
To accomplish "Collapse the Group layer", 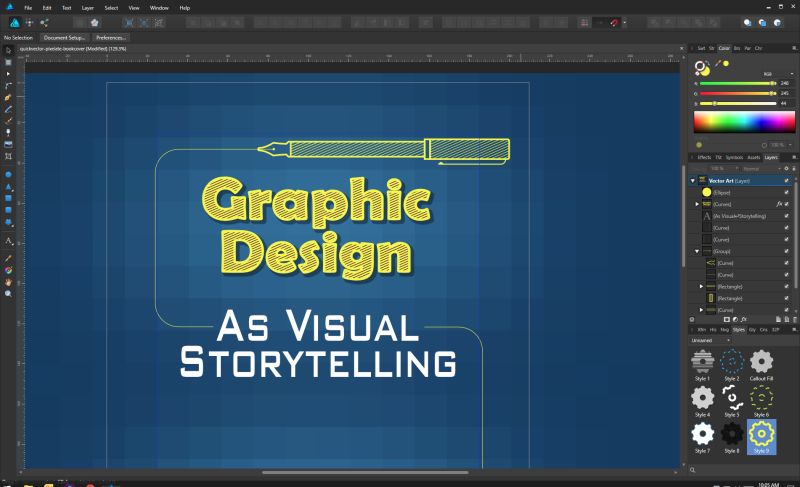I will (697, 251).
